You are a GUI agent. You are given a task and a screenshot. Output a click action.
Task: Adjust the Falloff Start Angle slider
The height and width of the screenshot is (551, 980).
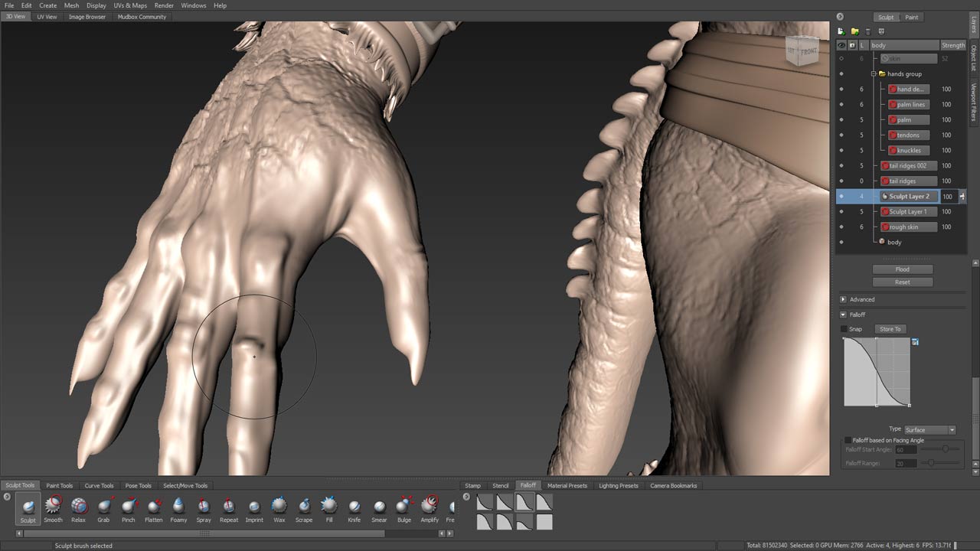(946, 449)
